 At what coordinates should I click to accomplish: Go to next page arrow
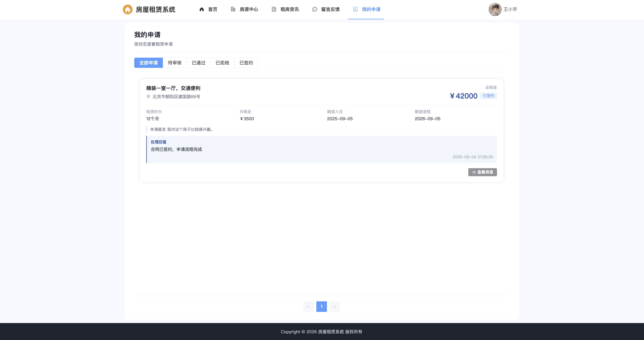335,307
